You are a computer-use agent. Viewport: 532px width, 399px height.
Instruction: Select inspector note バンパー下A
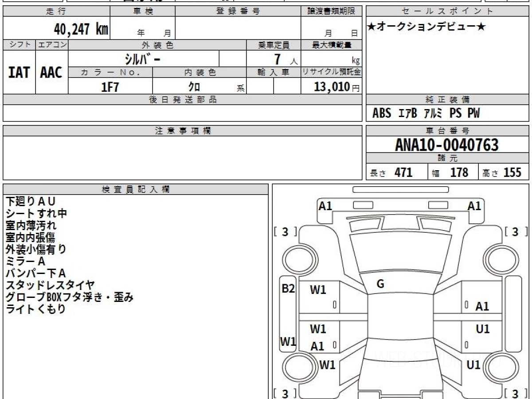pos(36,273)
